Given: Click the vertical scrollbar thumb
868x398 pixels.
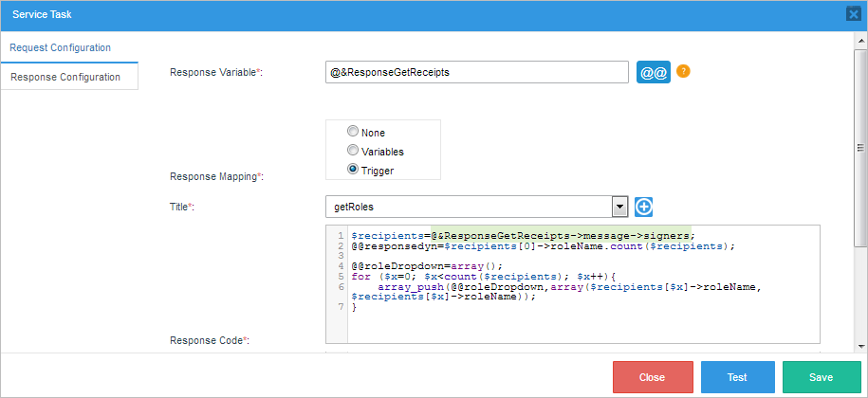Looking at the screenshot, I should [x=861, y=147].
